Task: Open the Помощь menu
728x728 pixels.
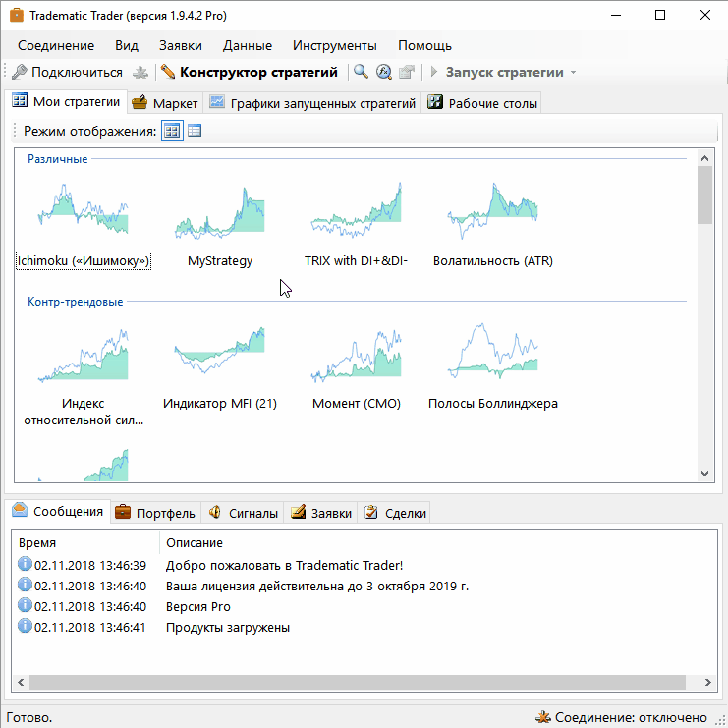Action: 424,45
